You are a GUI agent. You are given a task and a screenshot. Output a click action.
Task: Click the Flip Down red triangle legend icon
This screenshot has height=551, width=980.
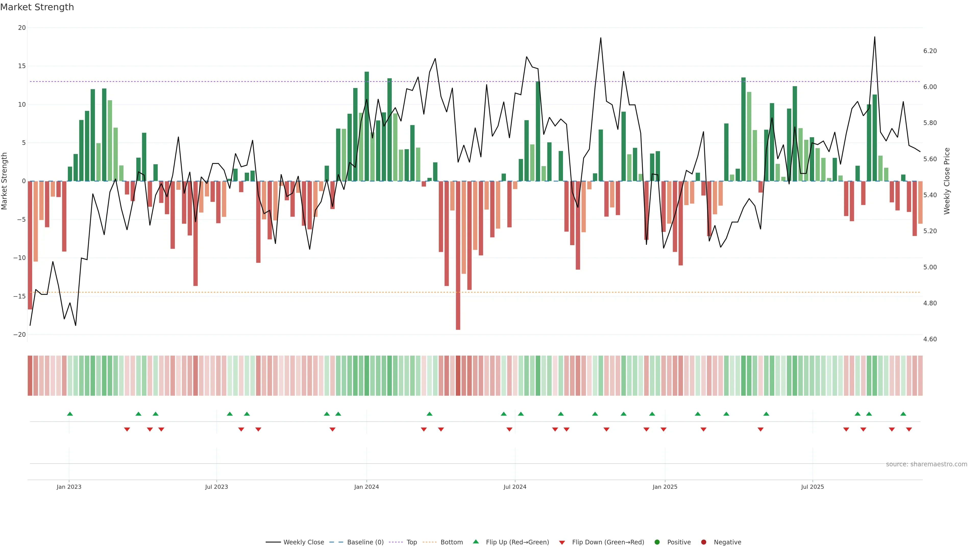point(562,542)
